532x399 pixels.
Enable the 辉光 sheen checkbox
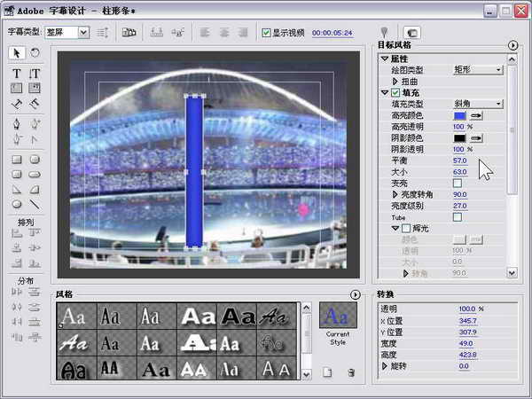(x=406, y=229)
